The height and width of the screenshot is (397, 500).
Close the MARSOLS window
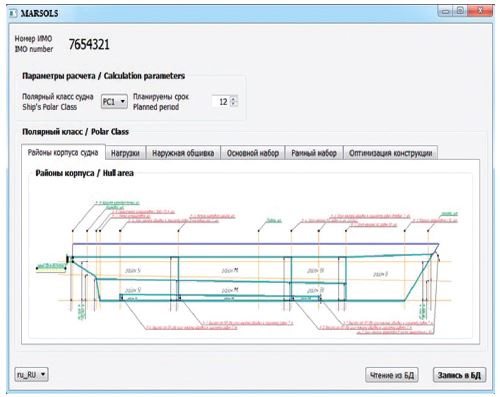(480, 11)
